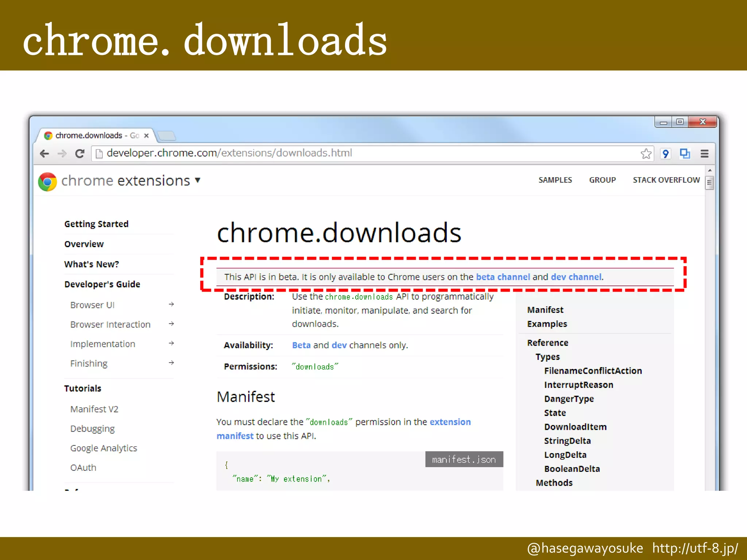Open the Chrome hamburger menu
747x560 pixels.
[x=704, y=153]
